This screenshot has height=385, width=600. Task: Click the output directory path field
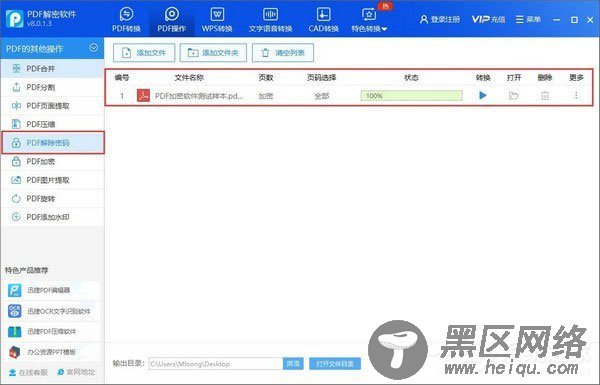coord(215,364)
